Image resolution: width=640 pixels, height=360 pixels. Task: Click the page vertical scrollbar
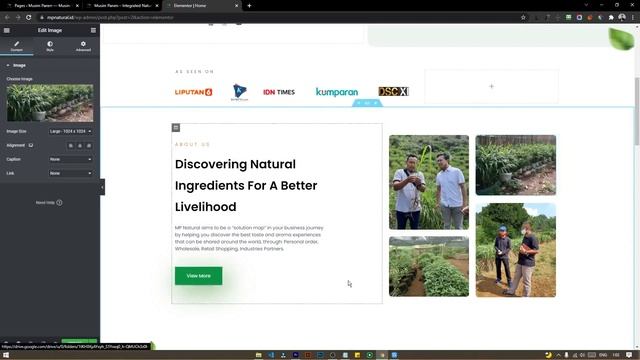click(x=637, y=110)
